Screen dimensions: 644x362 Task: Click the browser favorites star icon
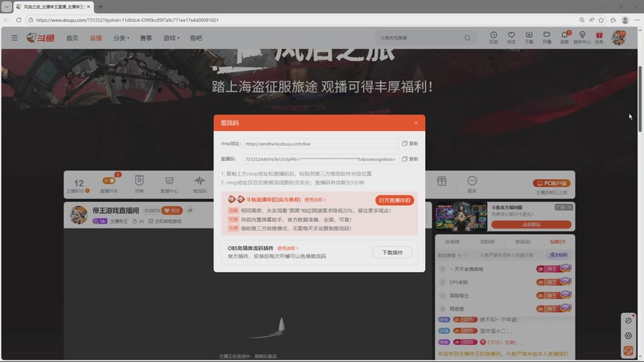601,19
